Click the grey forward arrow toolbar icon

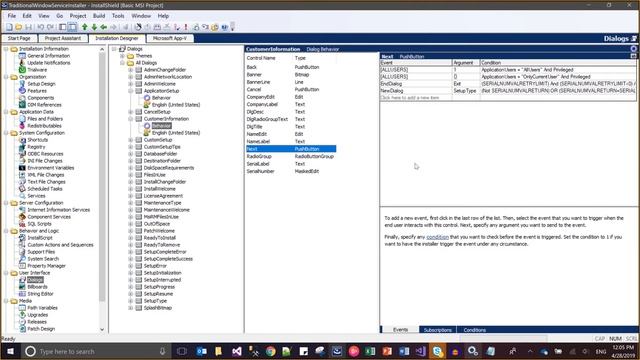click(x=113, y=27)
